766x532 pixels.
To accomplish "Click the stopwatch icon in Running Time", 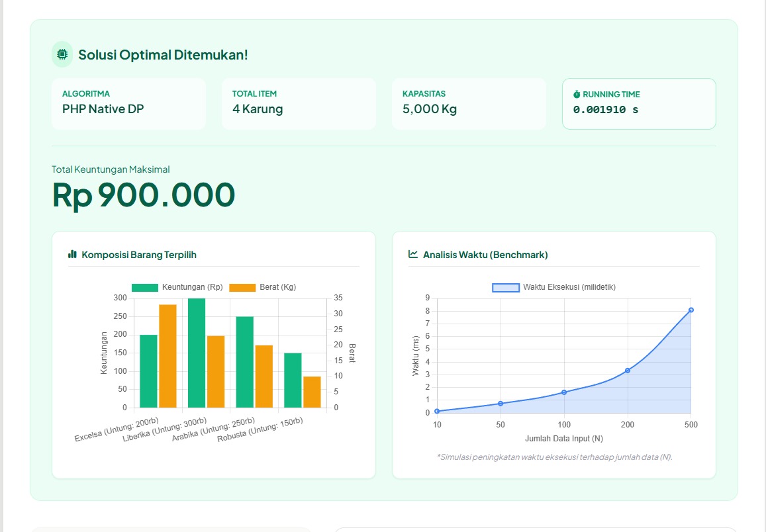I will tap(577, 95).
